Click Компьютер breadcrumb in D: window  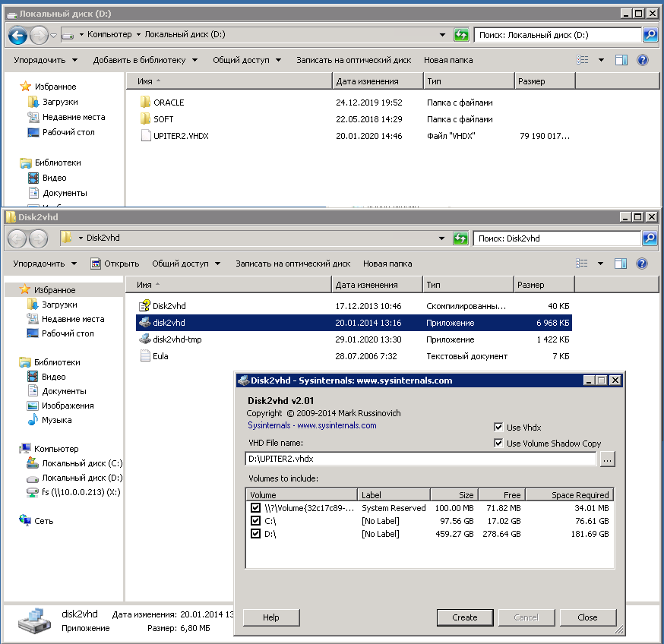[x=109, y=35]
